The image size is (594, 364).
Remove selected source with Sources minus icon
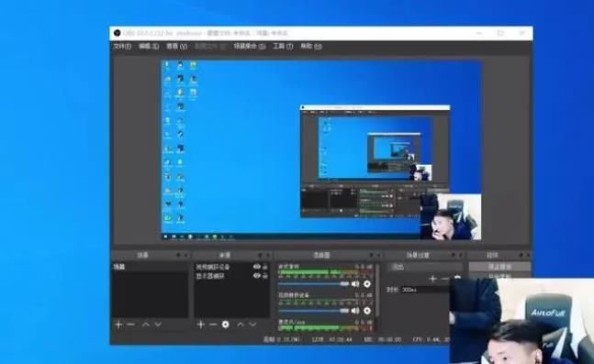(213, 325)
